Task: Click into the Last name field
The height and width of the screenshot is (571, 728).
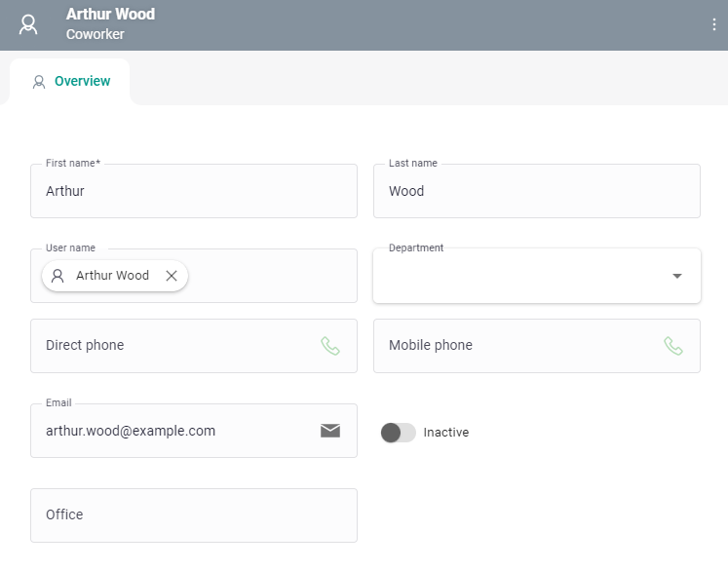Action: point(536,191)
